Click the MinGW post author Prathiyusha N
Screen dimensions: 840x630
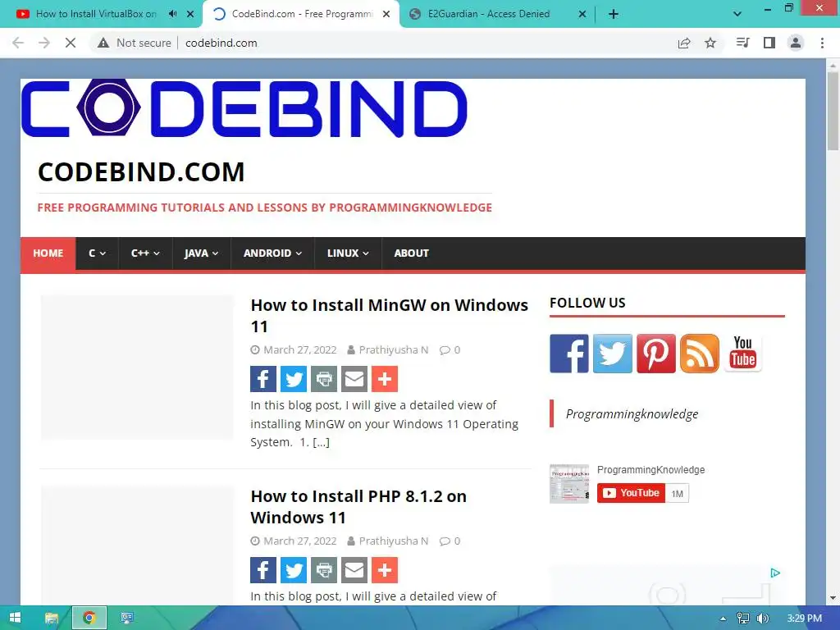point(394,349)
